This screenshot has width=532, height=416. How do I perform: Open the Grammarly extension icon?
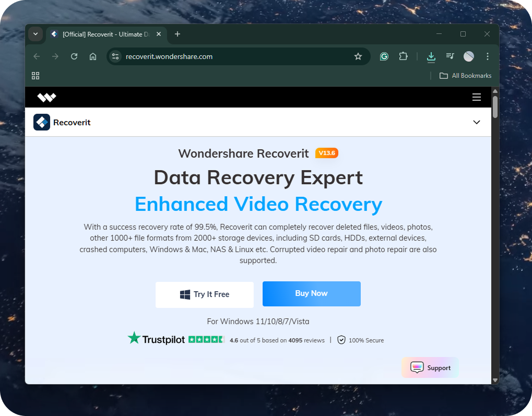(384, 56)
